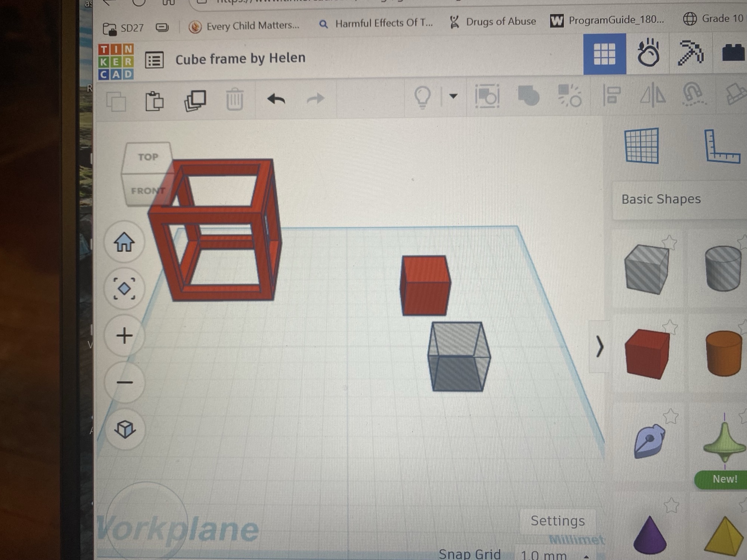
Task: Open the Settings button
Action: 557,520
